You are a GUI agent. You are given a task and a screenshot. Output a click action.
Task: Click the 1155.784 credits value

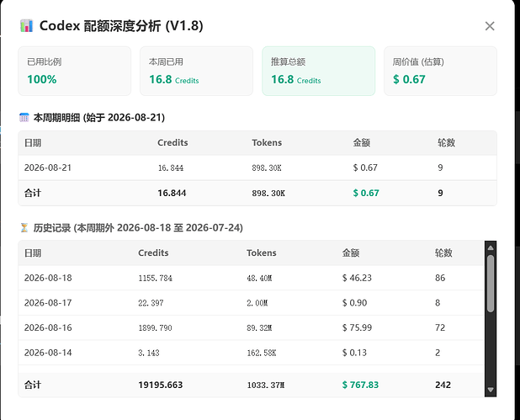(155, 278)
